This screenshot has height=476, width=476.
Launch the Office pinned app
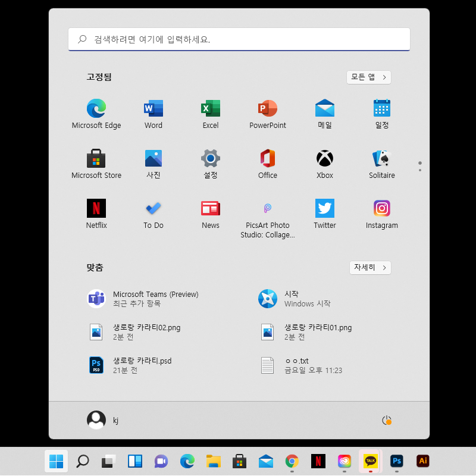coord(267,164)
